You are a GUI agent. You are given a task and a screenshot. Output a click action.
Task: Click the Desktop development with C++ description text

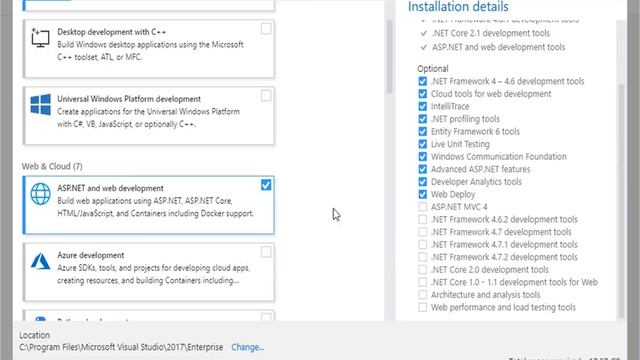(150, 51)
